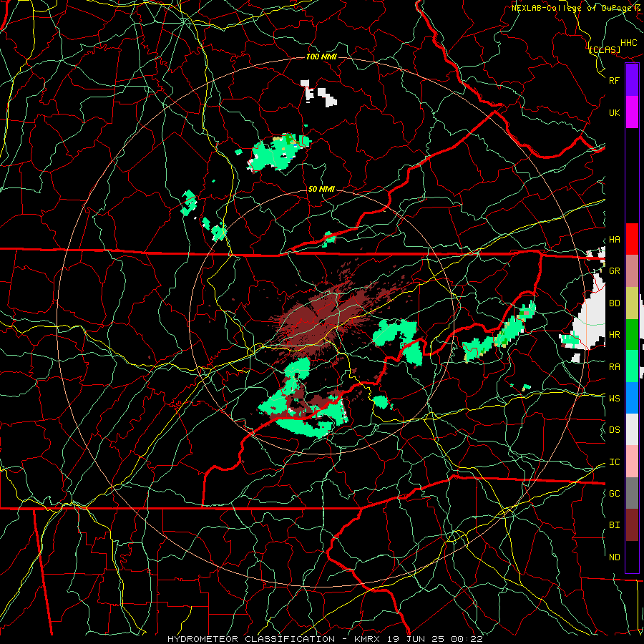Click the BI brown legend swatch
Screen dimensions: 644x644
[x=632, y=525]
